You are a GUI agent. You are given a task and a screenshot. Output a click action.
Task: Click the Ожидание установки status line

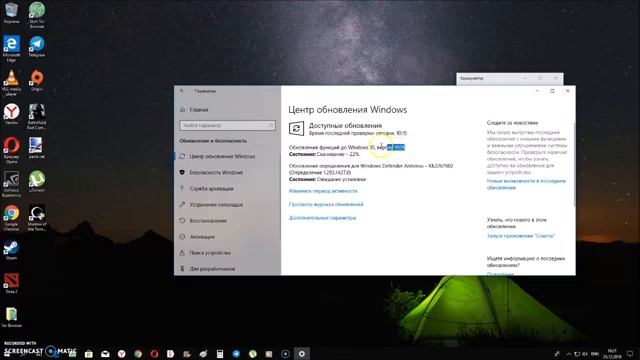tap(327, 179)
